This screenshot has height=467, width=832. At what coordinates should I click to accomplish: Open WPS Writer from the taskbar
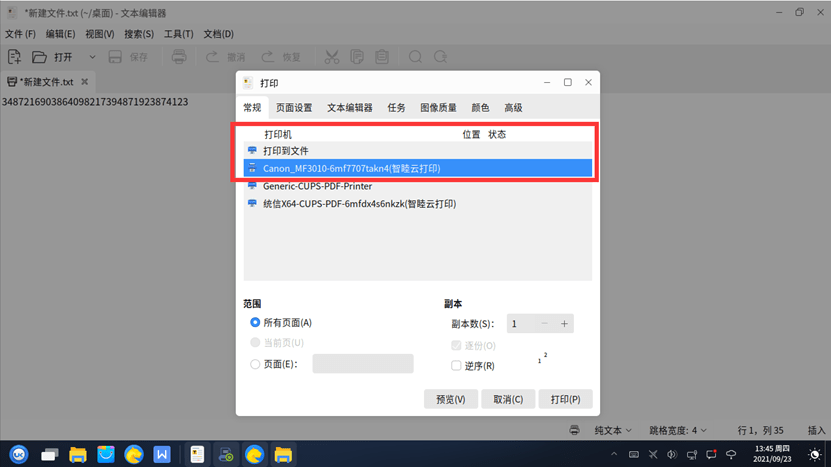(161, 454)
